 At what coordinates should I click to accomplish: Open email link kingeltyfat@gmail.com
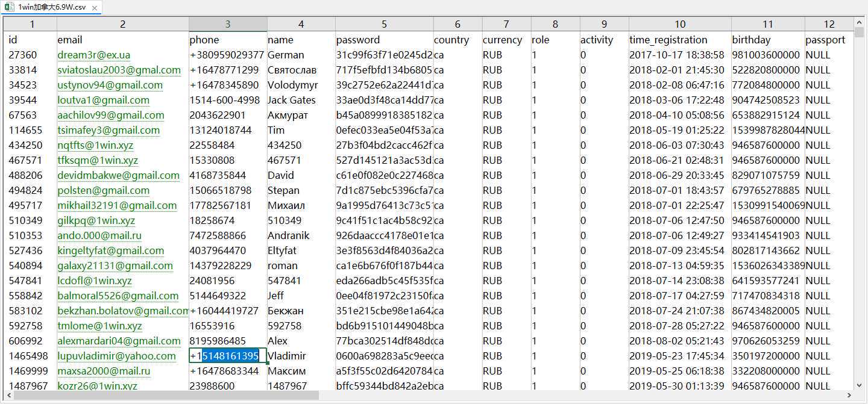[x=110, y=250]
